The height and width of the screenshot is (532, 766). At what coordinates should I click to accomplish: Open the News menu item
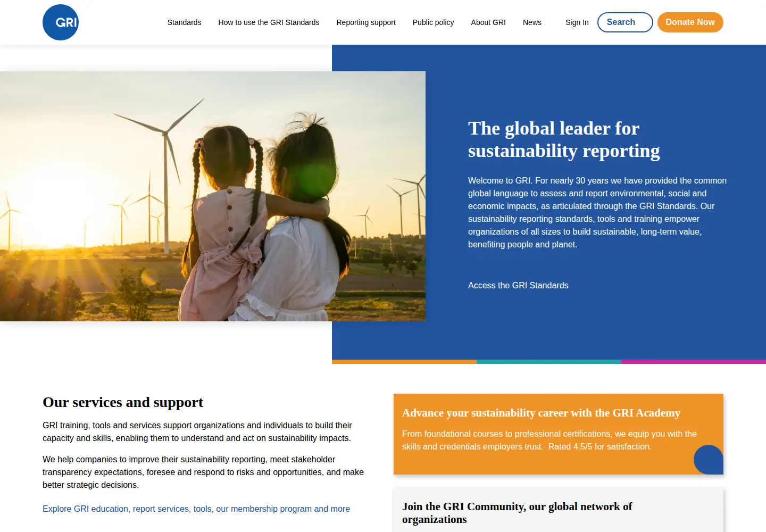(x=532, y=22)
